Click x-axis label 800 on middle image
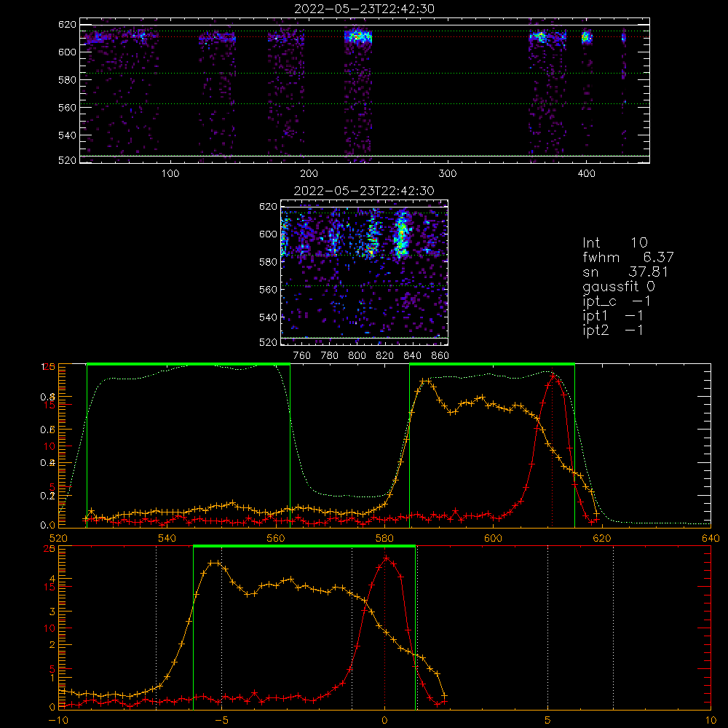The image size is (728, 728). click(x=357, y=356)
